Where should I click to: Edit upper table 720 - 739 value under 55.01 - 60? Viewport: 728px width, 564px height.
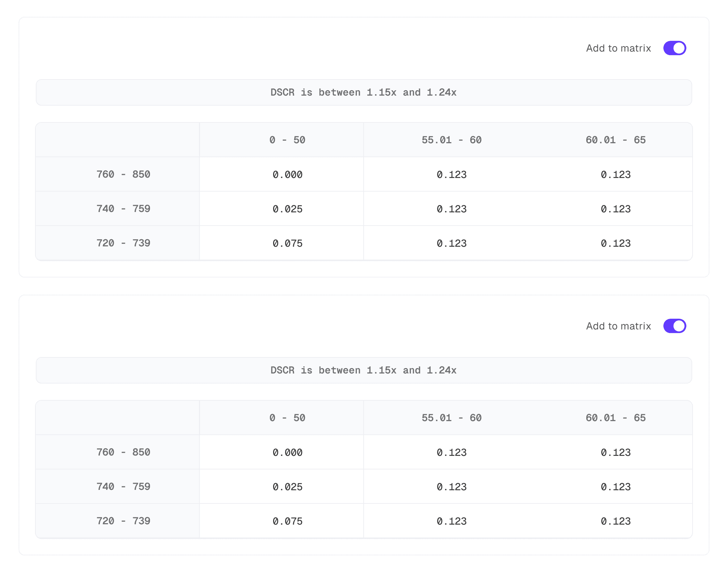pyautogui.click(x=446, y=243)
